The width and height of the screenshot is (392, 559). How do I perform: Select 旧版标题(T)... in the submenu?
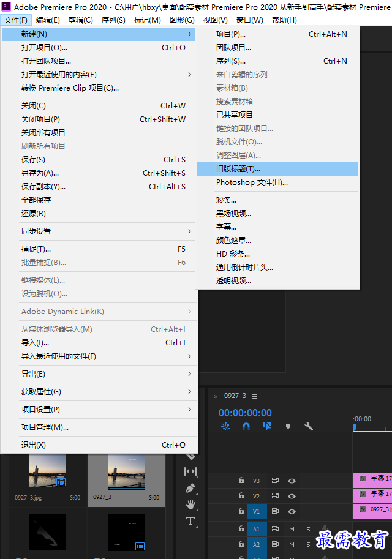[277, 169]
